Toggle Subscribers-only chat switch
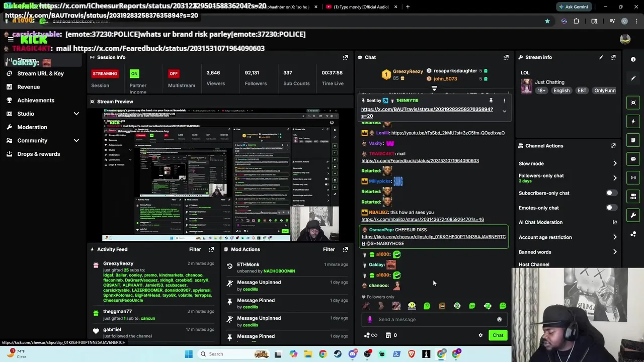The image size is (644, 362). point(611,193)
